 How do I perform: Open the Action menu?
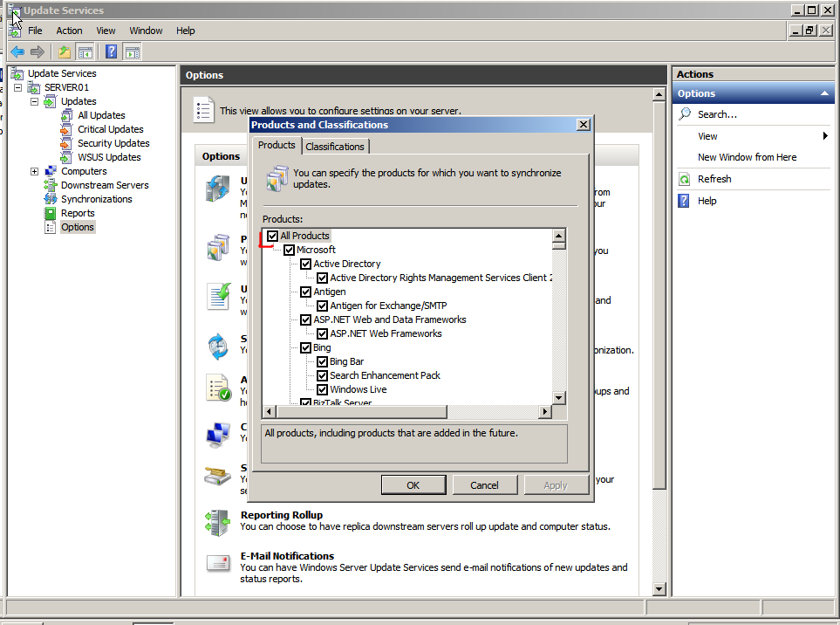(69, 31)
